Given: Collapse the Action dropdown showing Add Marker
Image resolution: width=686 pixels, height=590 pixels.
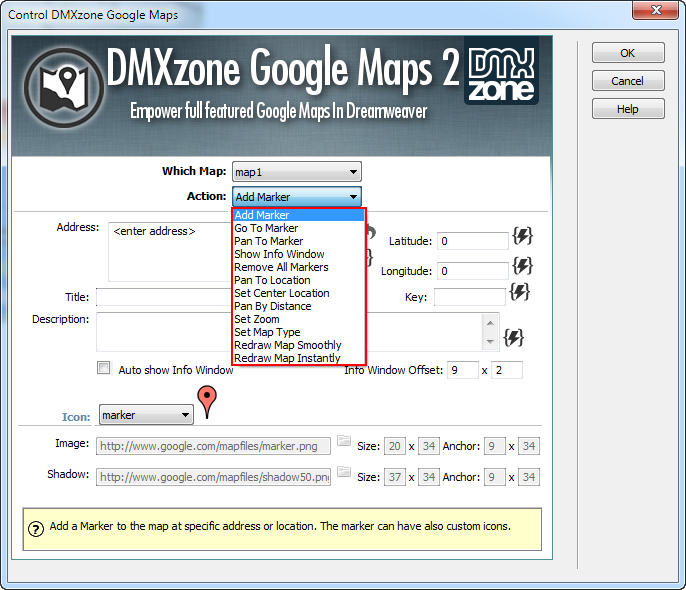Looking at the screenshot, I should 297,197.
